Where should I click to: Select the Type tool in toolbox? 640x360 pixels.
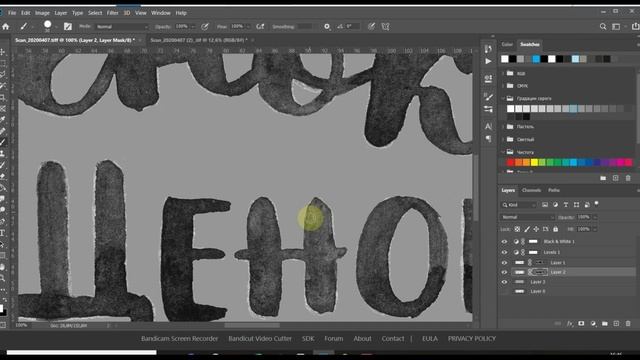coord(3,233)
